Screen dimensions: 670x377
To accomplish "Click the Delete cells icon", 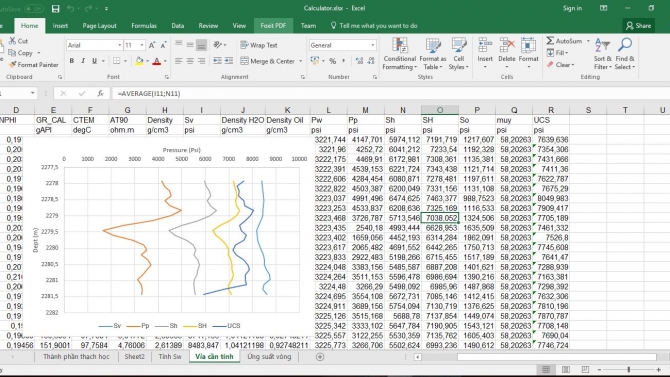I will click(507, 54).
